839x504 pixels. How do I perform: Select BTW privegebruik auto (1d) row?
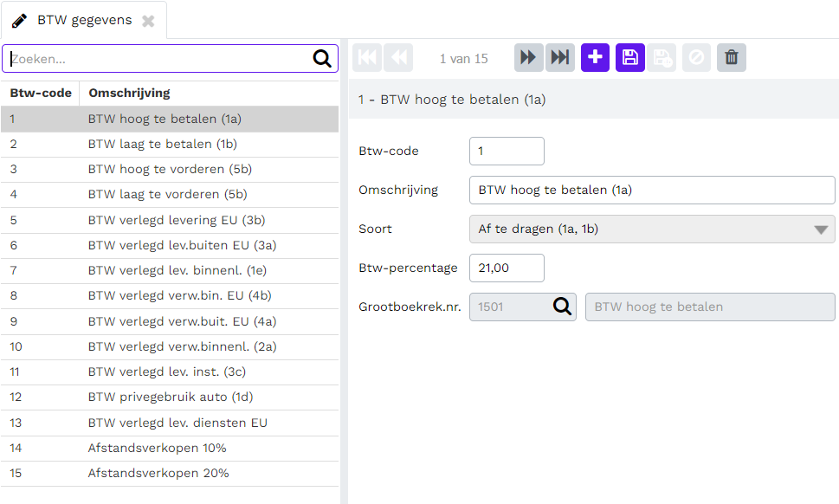click(170, 397)
